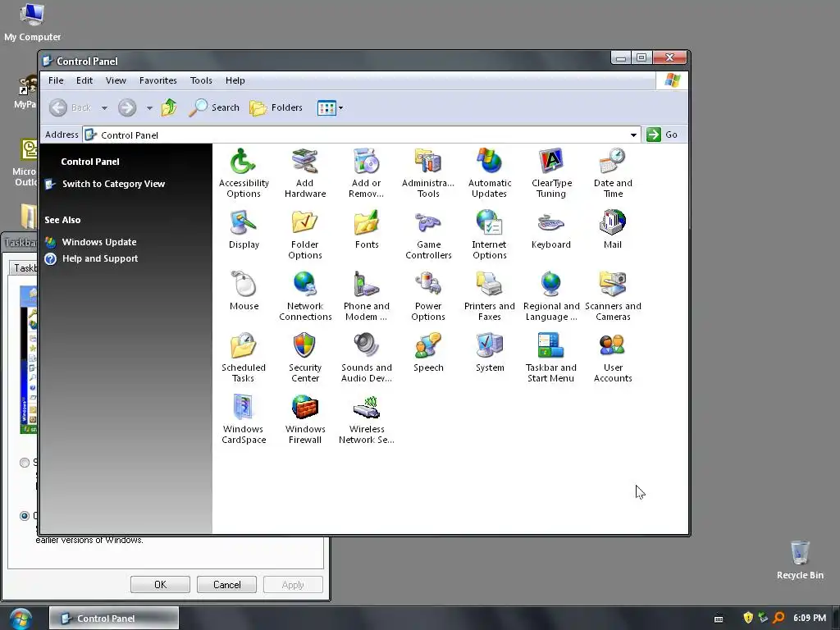Open the Mail applet icon
Image resolution: width=840 pixels, height=630 pixels.
tap(612, 230)
